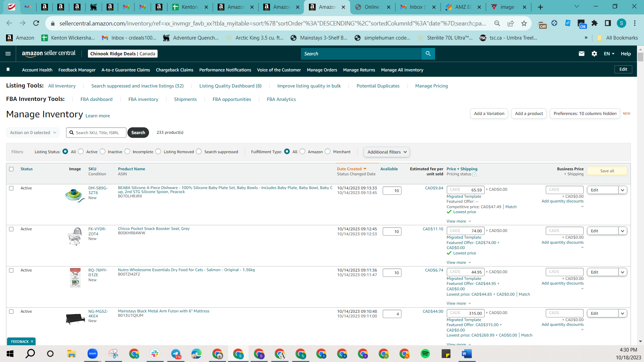This screenshot has height=362, width=644.
Task: Open the Seller Central hamburger menu
Action: click(x=8, y=54)
